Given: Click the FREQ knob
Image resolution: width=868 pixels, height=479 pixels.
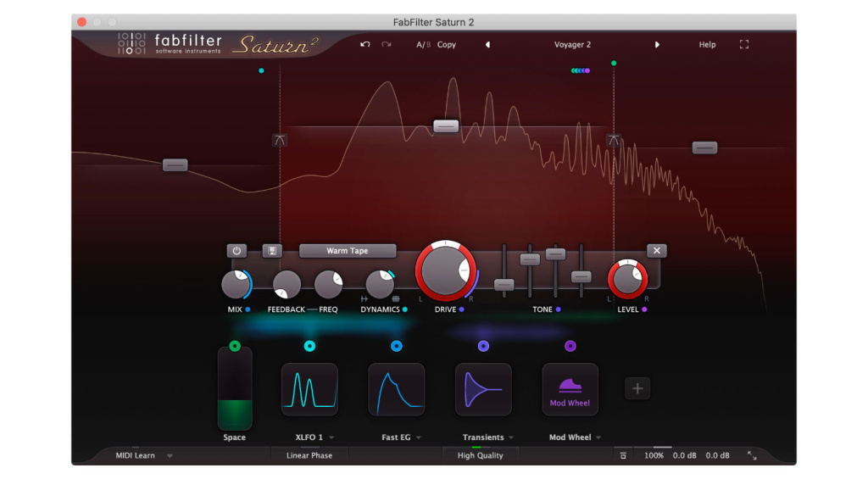Looking at the screenshot, I should [x=328, y=285].
